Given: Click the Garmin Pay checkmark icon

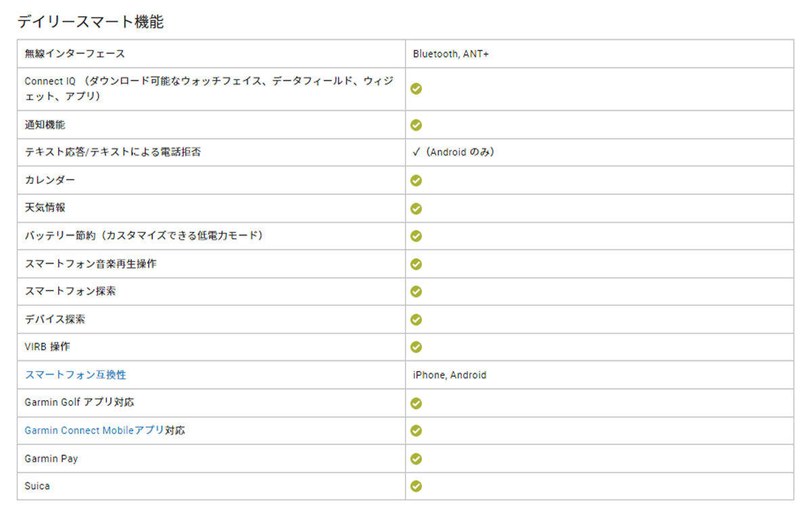Looking at the screenshot, I should [416, 458].
